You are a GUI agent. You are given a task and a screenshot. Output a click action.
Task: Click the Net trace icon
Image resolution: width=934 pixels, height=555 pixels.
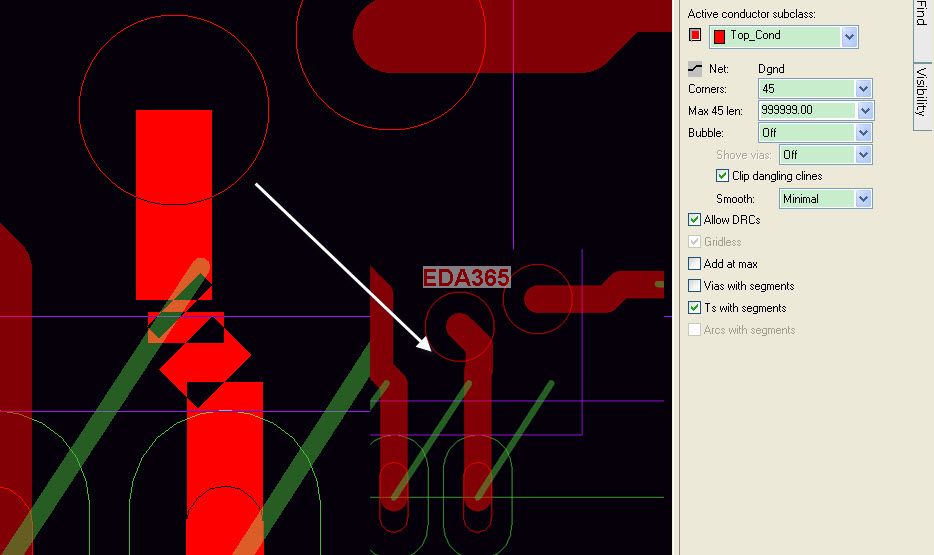point(695,68)
